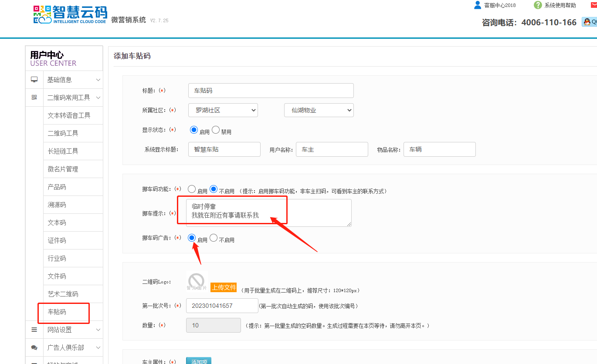Click the 基础信息 monitor icon

(34, 80)
